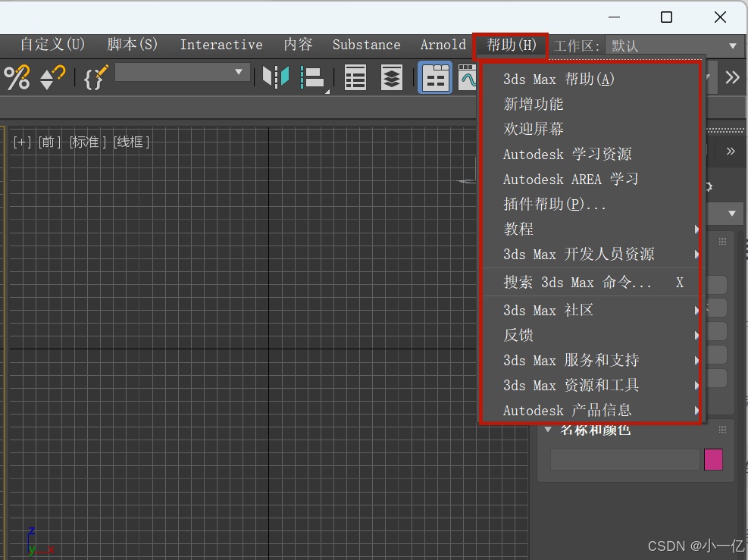Screen dimensions: 748x560
Task: Open the Arnold menu
Action: tap(443, 45)
